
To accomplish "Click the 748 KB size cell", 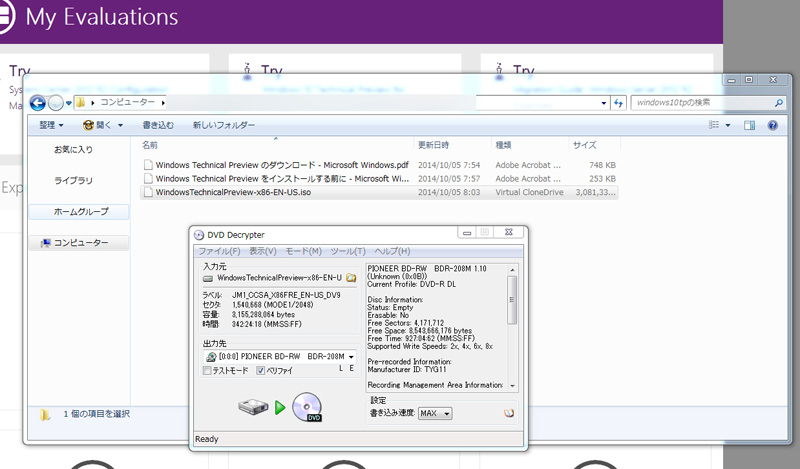I will point(602,165).
